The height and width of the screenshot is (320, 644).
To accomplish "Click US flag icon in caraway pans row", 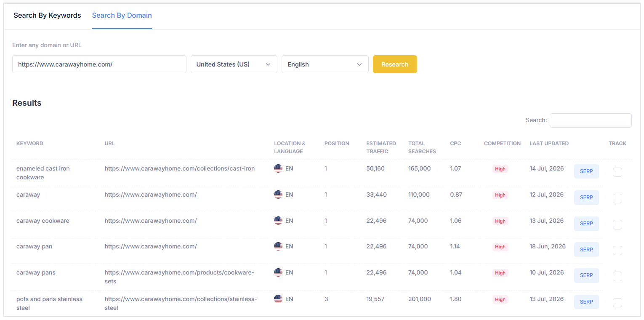I will (x=278, y=272).
